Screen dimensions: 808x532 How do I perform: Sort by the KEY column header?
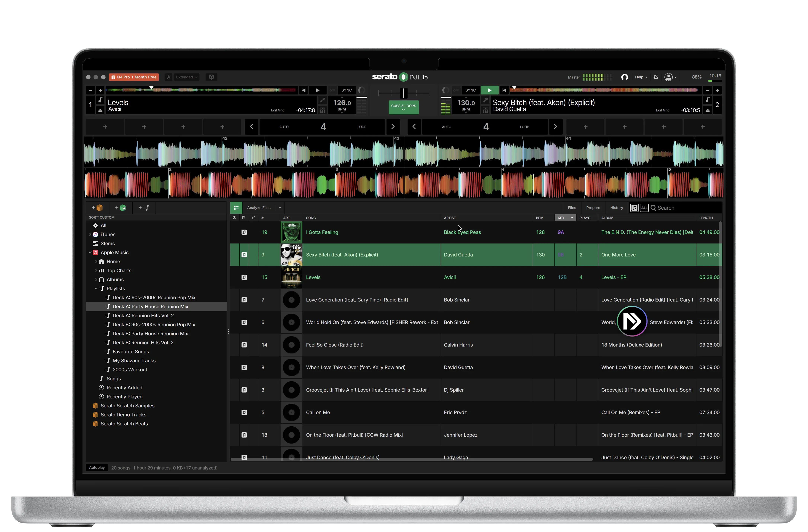pos(565,218)
